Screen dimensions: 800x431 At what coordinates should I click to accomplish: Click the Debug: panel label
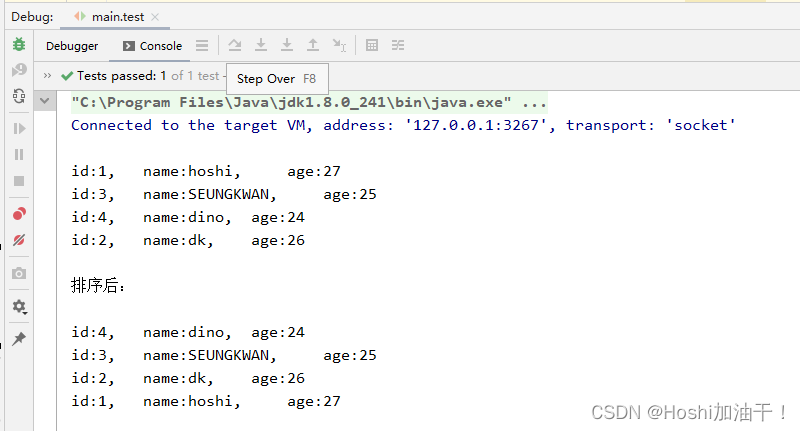pyautogui.click(x=32, y=17)
